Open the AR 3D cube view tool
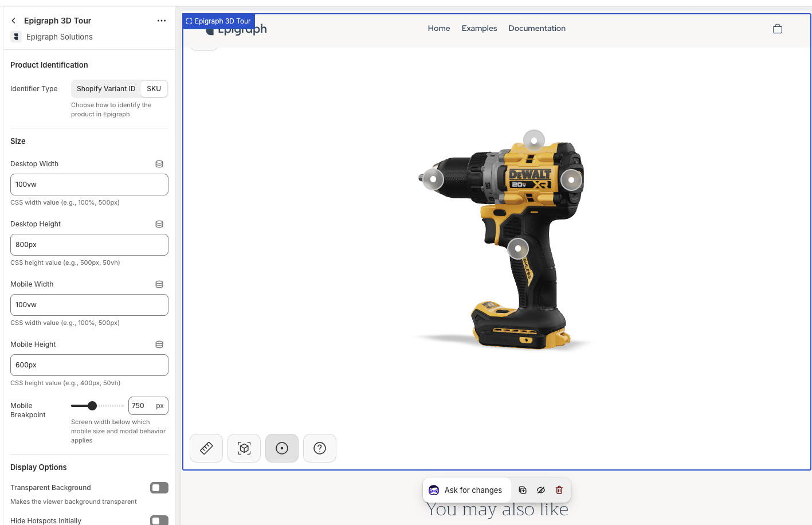 pos(244,448)
